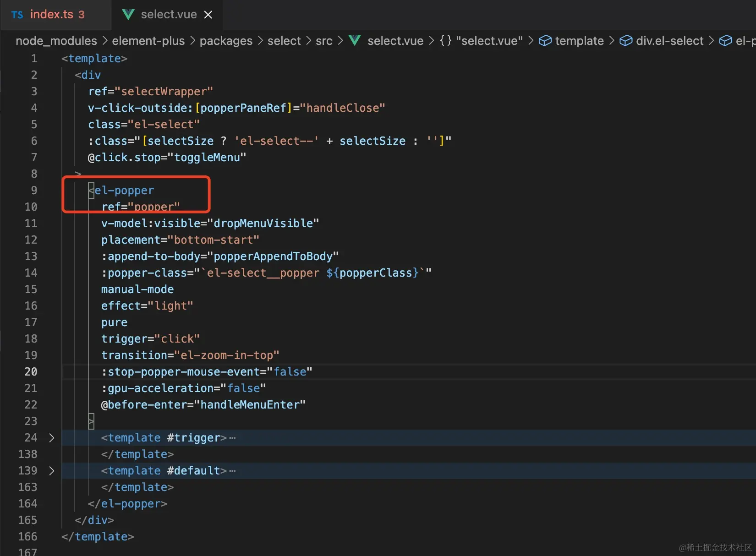
Task: Click the manual-mode attribute
Action: point(137,289)
